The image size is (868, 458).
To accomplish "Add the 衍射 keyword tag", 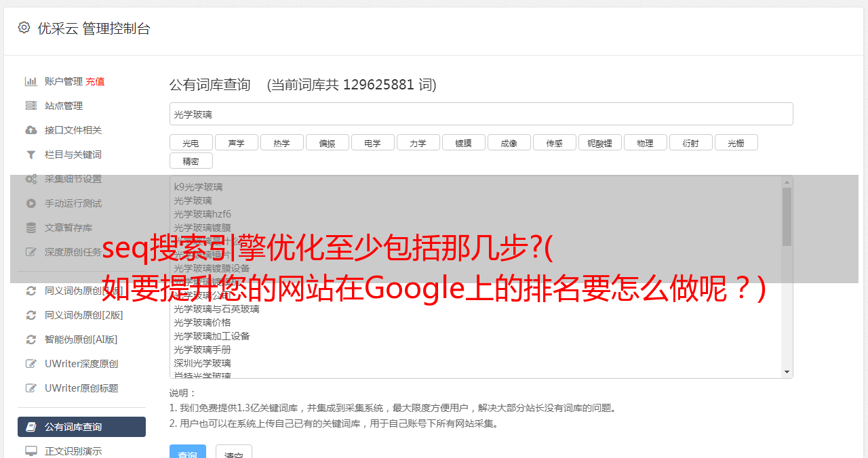I will [690, 142].
